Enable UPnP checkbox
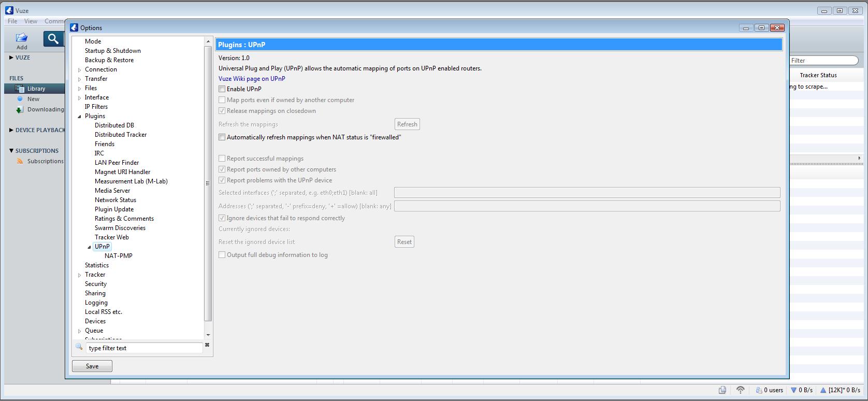Viewport: 868px width, 401px height. pyautogui.click(x=222, y=89)
